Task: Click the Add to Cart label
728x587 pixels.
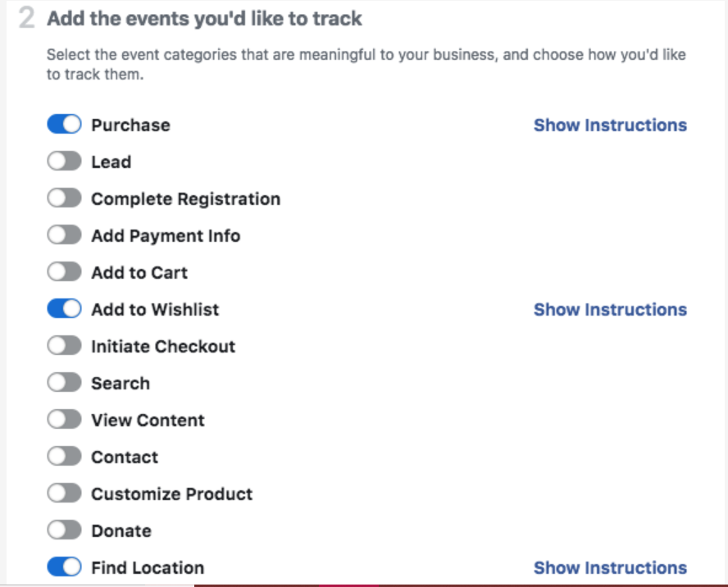Action: 139,273
